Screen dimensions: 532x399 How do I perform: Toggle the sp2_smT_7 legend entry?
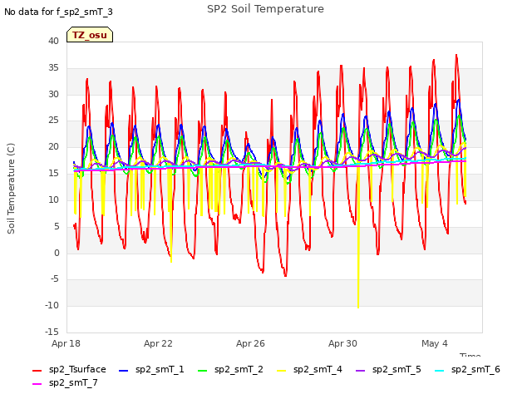[x=65, y=382]
